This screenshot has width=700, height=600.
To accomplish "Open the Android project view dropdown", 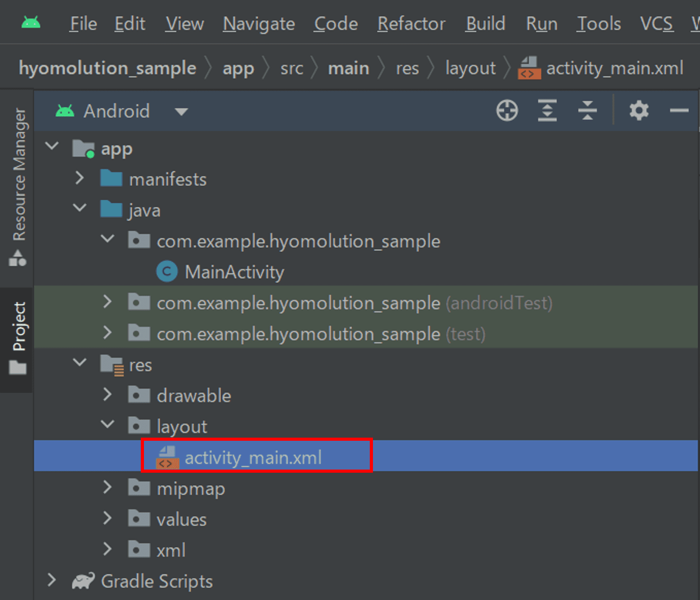I will tap(180, 111).
